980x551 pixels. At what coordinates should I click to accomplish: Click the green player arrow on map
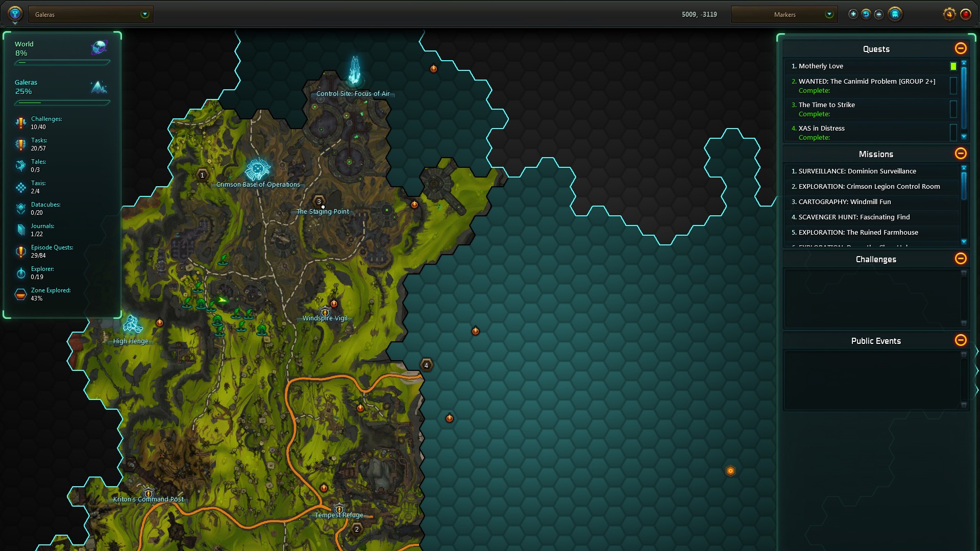click(223, 300)
